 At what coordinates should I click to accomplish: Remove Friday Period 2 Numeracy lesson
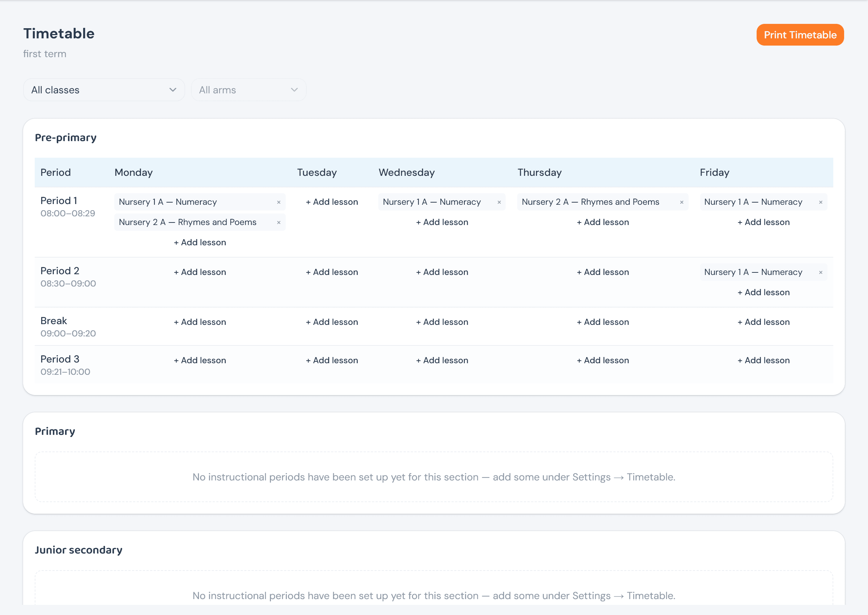coord(820,272)
